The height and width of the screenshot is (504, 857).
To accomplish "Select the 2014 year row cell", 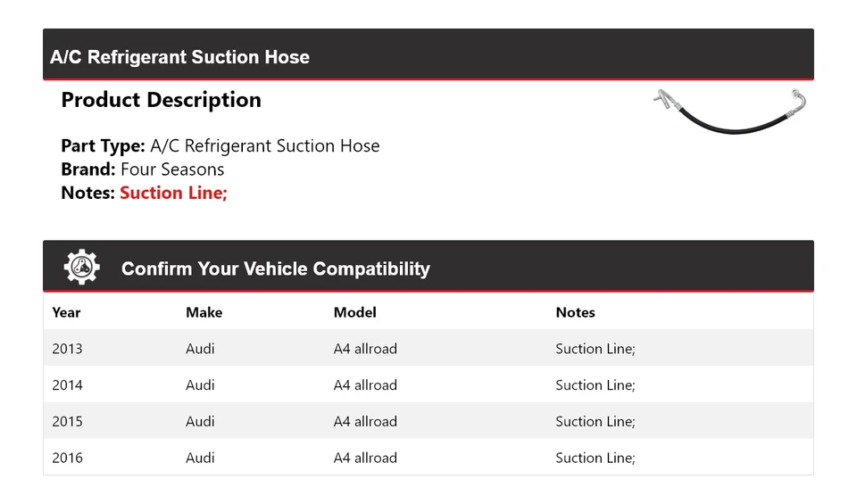I will (x=67, y=385).
